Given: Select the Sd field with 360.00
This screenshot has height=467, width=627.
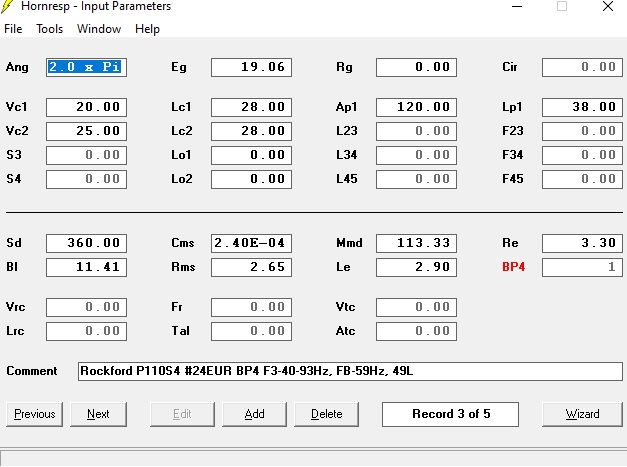Looking at the screenshot, I should (x=86, y=243).
